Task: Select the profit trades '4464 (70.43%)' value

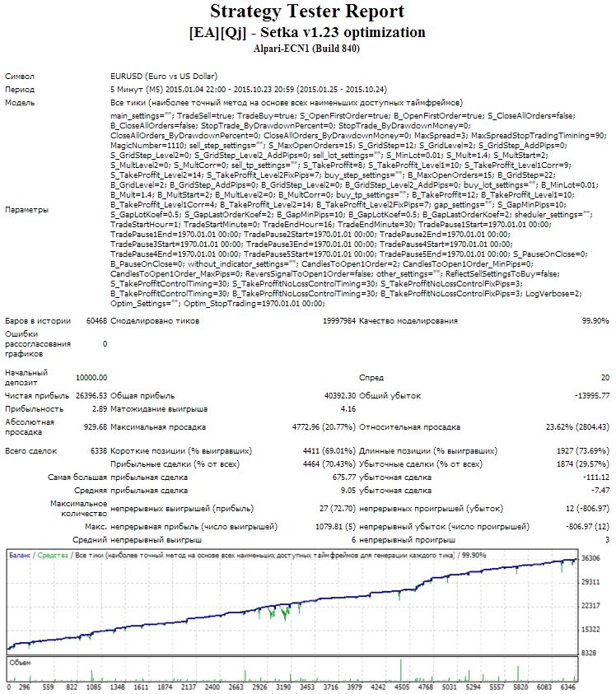Action: 329,464
